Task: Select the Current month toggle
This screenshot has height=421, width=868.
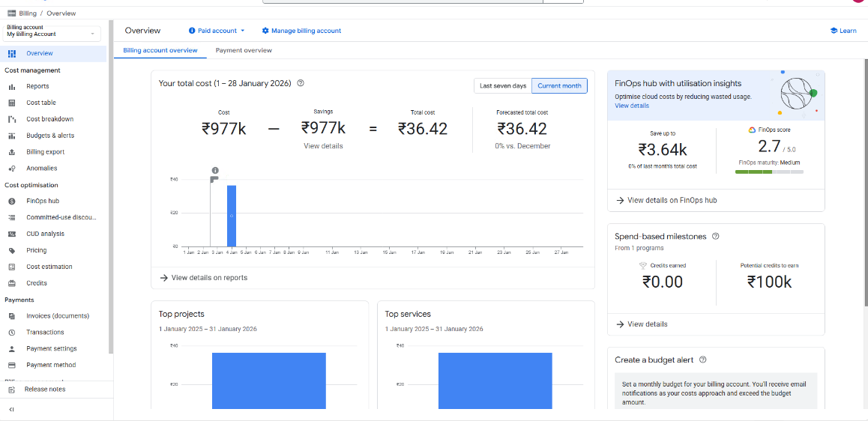Action: (x=559, y=85)
